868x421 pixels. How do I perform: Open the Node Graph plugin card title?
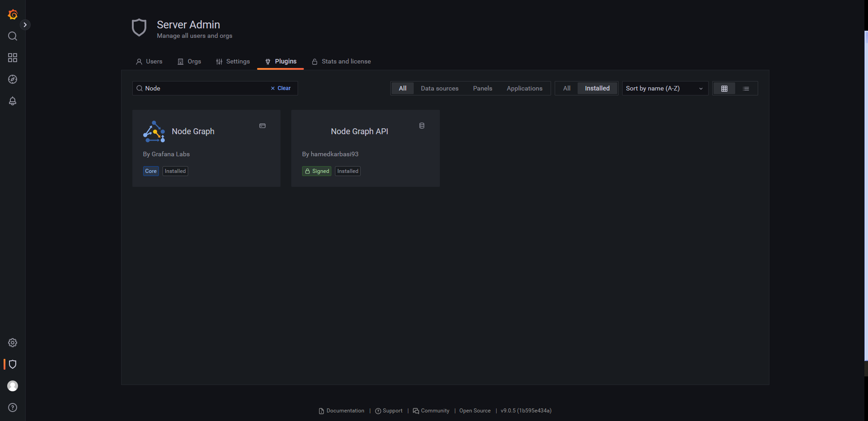(x=193, y=131)
